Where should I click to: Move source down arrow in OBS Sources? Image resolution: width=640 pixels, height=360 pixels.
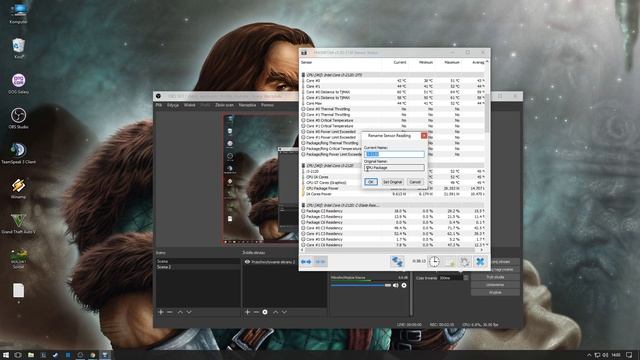coord(284,312)
